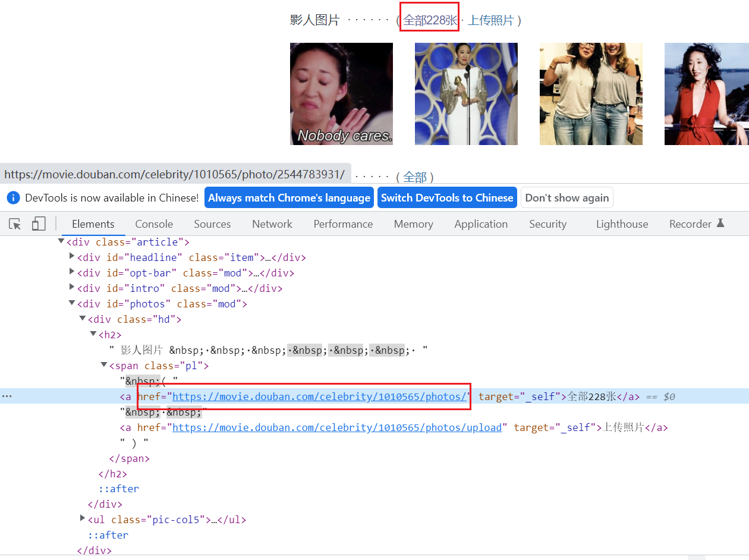Click the 全部 link below the photos

pyautogui.click(x=415, y=177)
